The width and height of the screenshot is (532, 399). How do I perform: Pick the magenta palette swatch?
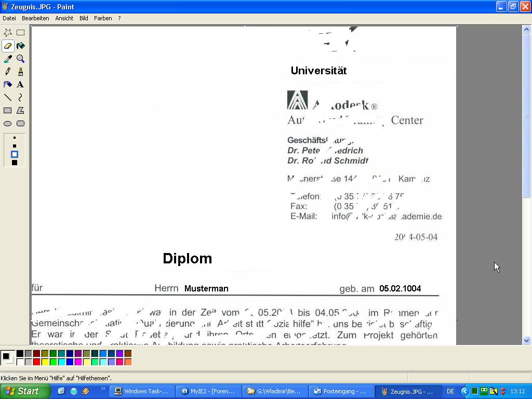78,362
